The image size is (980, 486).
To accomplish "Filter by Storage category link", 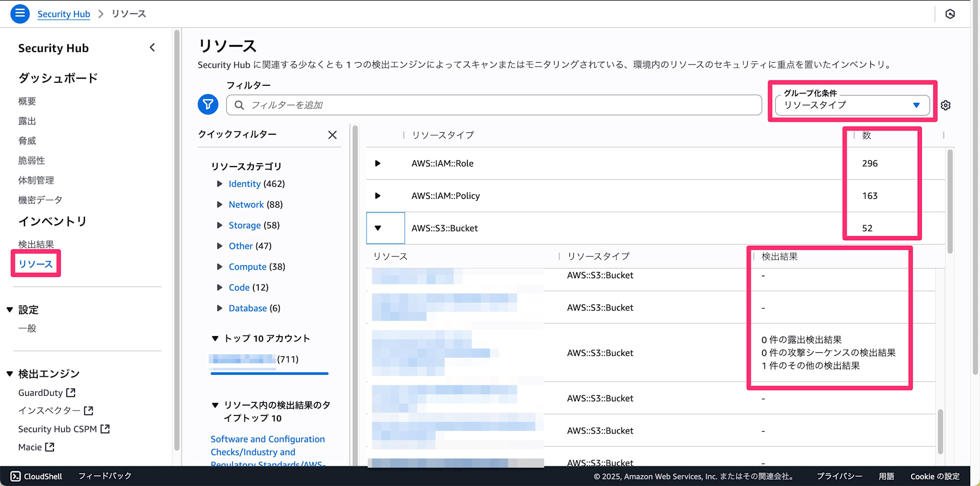I will [245, 225].
